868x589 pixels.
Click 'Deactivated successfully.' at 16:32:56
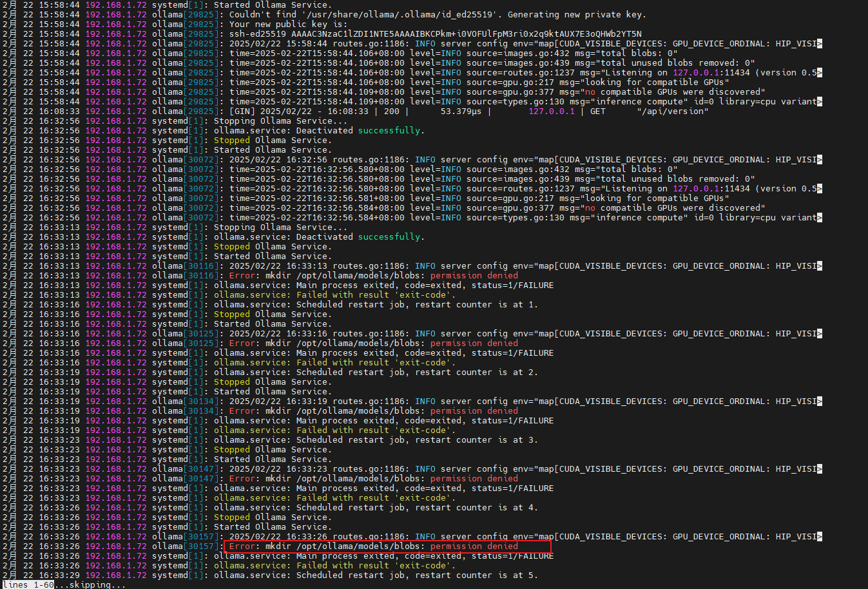click(360, 130)
